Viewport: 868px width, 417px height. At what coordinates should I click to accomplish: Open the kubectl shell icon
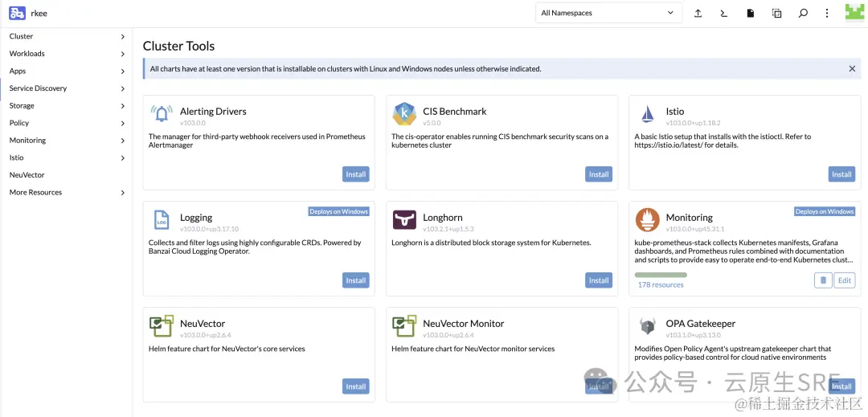pyautogui.click(x=723, y=14)
